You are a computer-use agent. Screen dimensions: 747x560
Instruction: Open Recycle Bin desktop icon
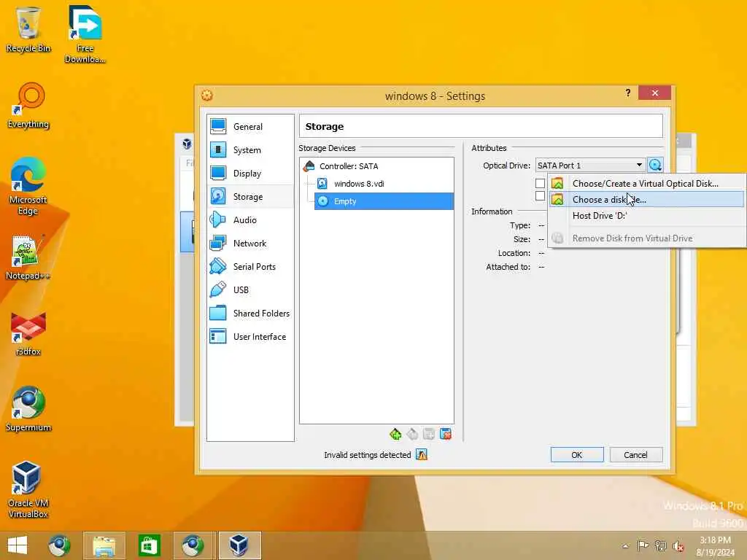tap(28, 29)
